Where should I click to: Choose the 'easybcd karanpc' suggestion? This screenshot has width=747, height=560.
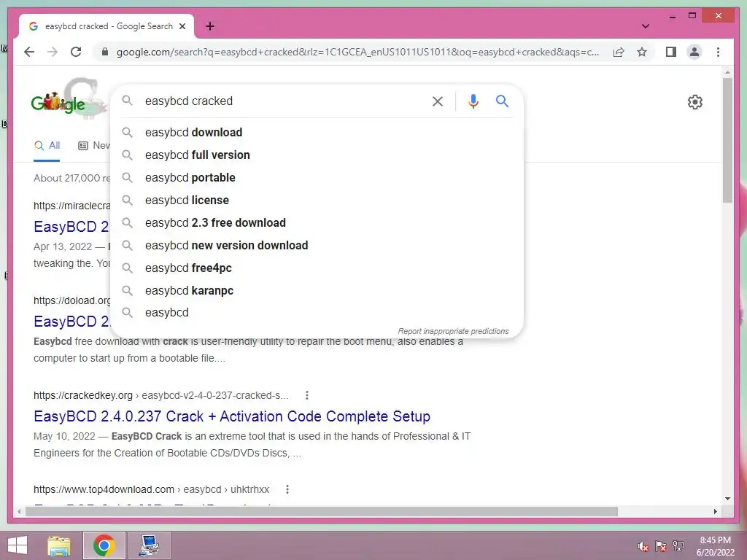[317, 290]
